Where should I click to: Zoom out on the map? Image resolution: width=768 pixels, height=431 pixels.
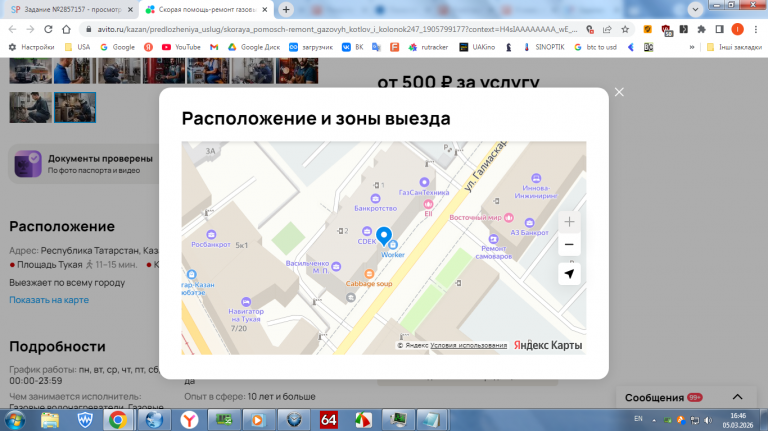click(x=569, y=244)
